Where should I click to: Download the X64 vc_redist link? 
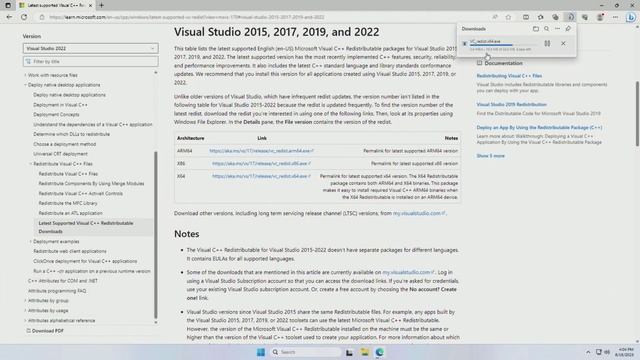tap(261, 176)
